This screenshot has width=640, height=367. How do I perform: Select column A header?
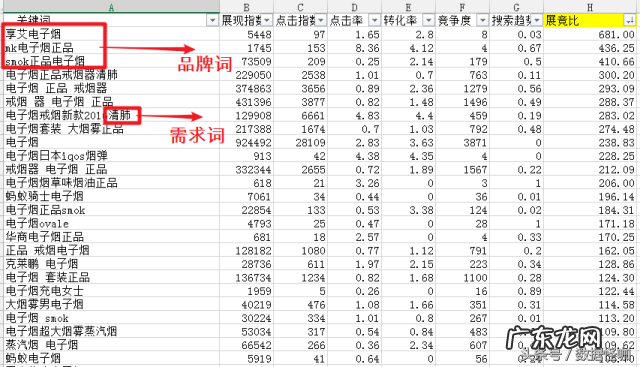tap(111, 7)
